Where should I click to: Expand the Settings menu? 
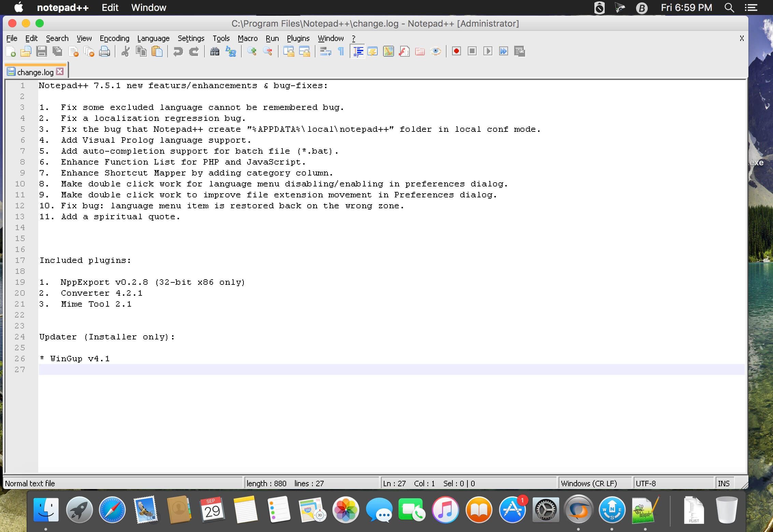191,38
